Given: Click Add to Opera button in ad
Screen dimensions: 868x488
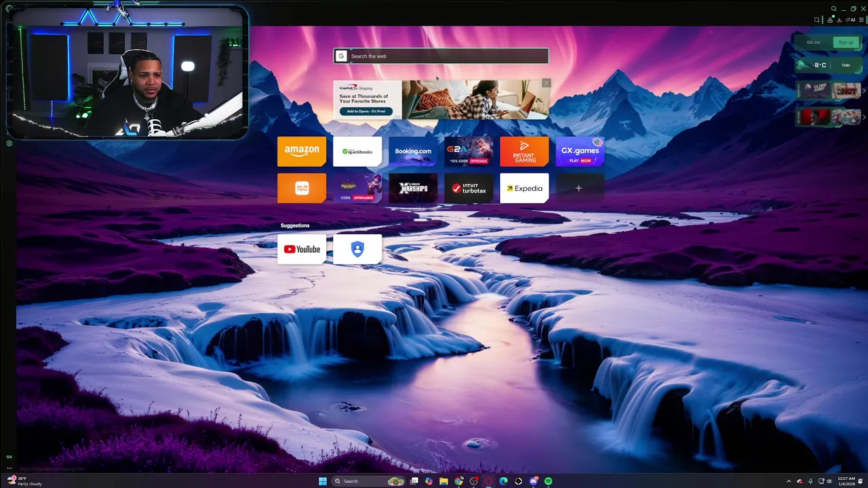Looking at the screenshot, I should click(x=366, y=111).
